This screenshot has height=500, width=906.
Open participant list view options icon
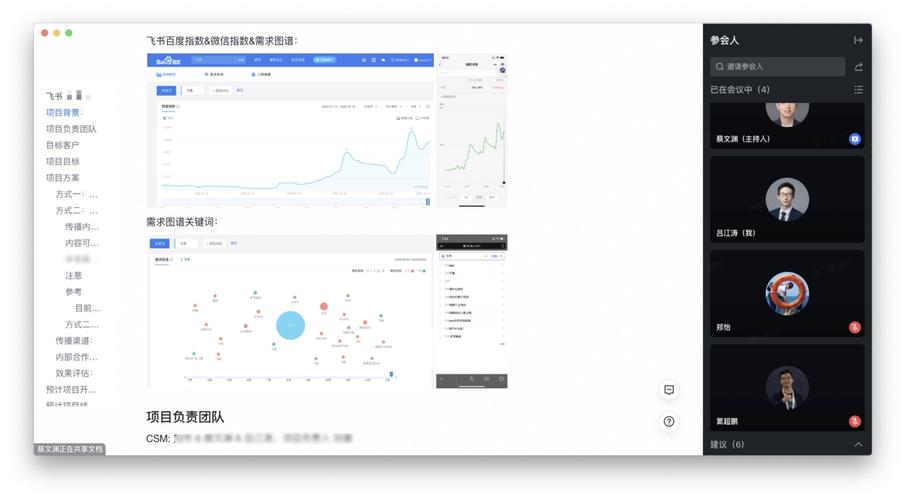[x=858, y=90]
